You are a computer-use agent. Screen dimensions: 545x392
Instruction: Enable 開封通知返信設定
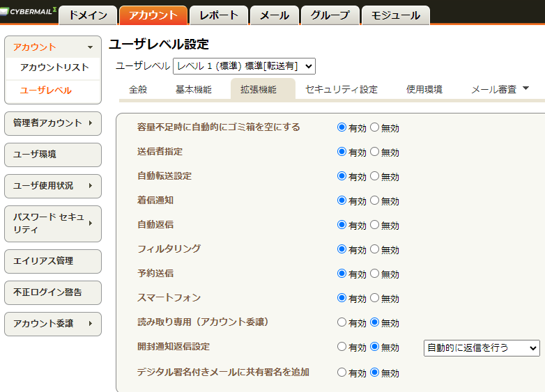341,347
